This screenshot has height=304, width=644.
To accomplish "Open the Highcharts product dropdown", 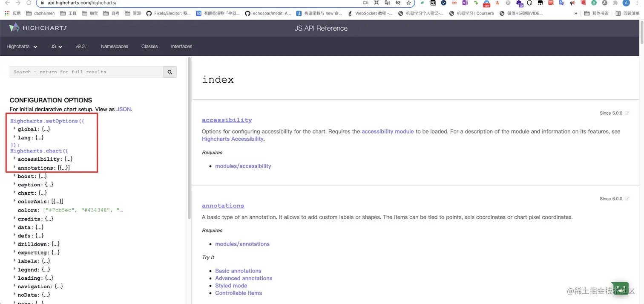I will tap(22, 46).
